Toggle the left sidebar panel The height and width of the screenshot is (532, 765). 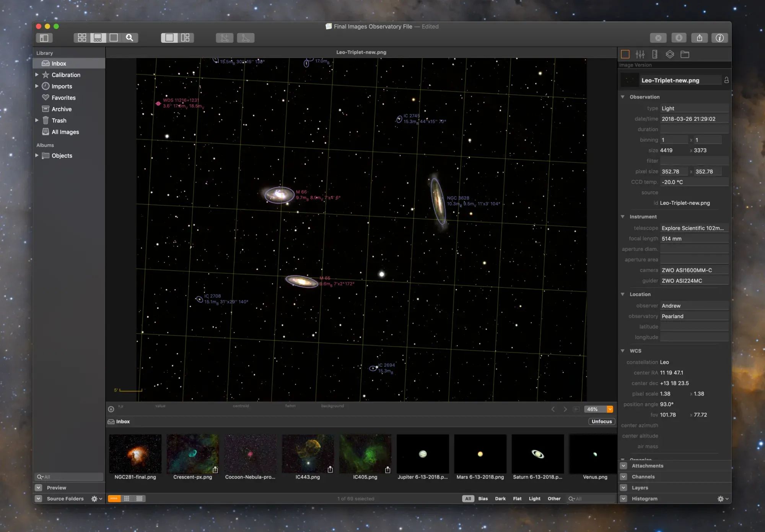click(44, 37)
